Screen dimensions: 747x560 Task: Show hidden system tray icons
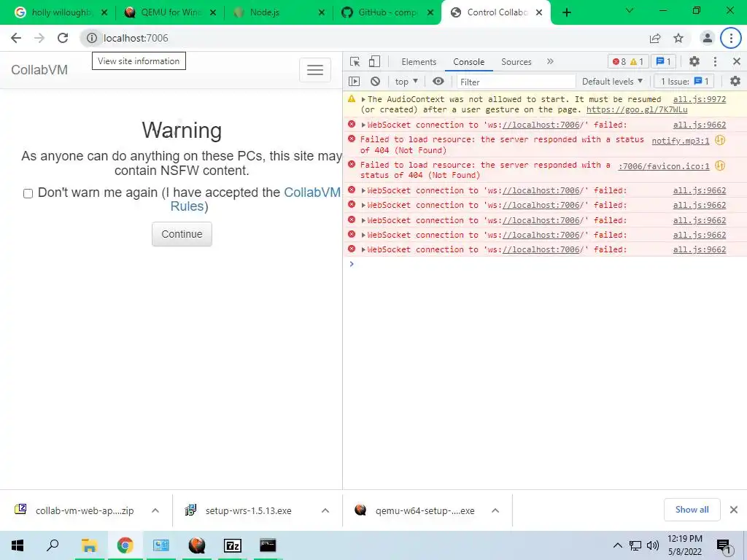tap(617, 545)
